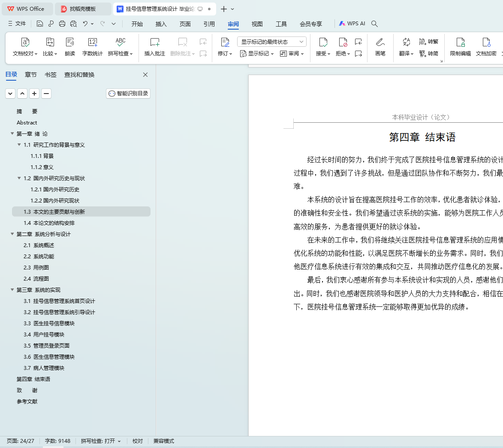
Task: Switch to the 章节 navigation tab
Action: tap(31, 75)
